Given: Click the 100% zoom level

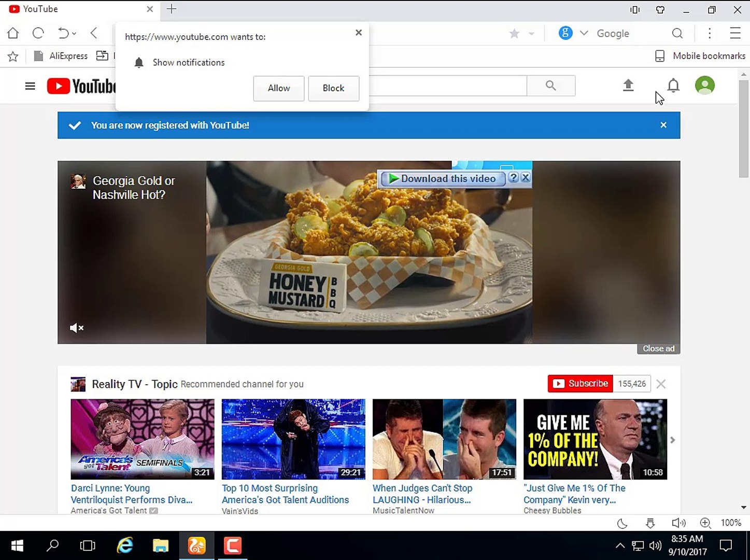Looking at the screenshot, I should click(x=731, y=523).
